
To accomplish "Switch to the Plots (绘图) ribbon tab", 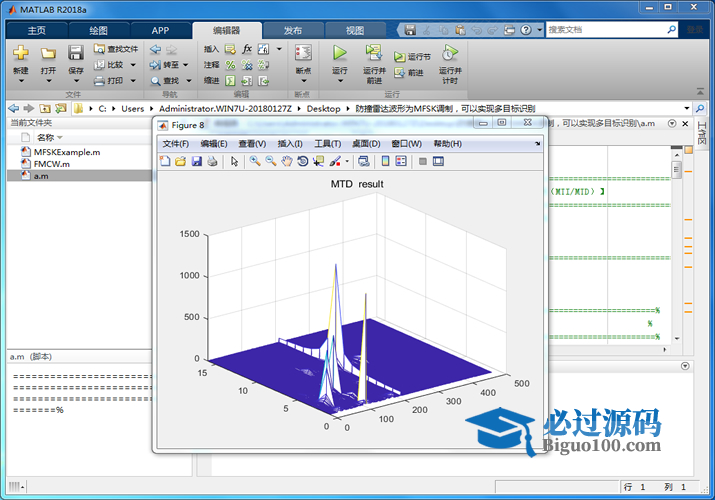I will pyautogui.click(x=98, y=30).
